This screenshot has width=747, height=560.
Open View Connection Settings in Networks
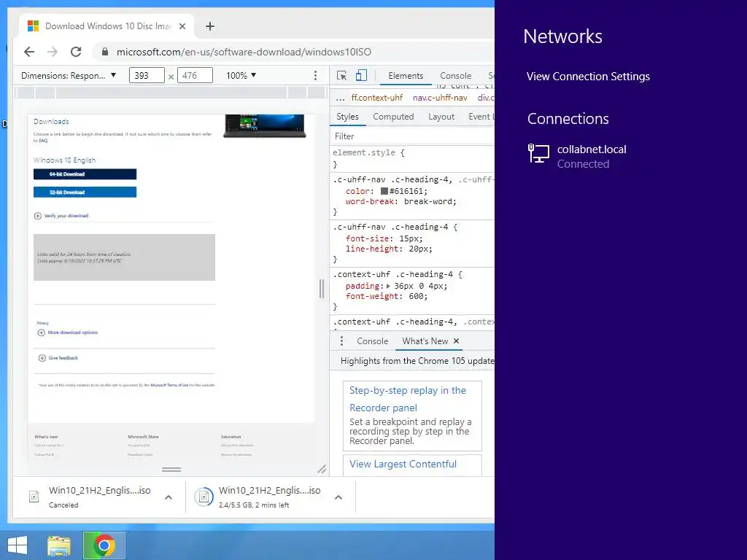click(588, 76)
